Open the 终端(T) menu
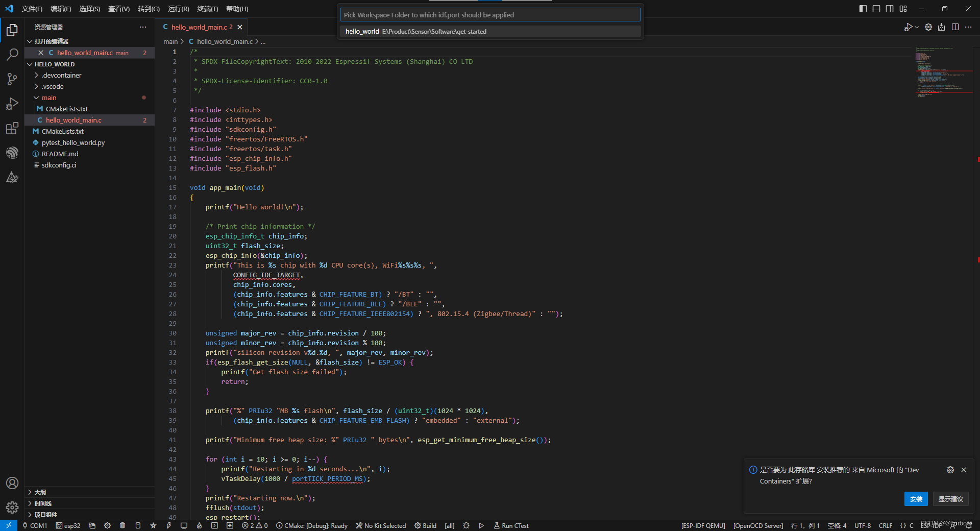Viewport: 980px width, 531px height. pyautogui.click(x=207, y=9)
